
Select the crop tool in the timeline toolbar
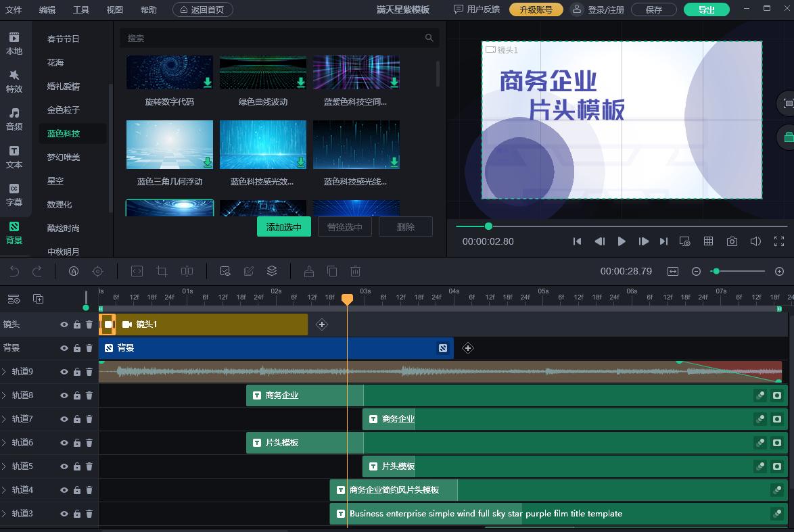162,271
